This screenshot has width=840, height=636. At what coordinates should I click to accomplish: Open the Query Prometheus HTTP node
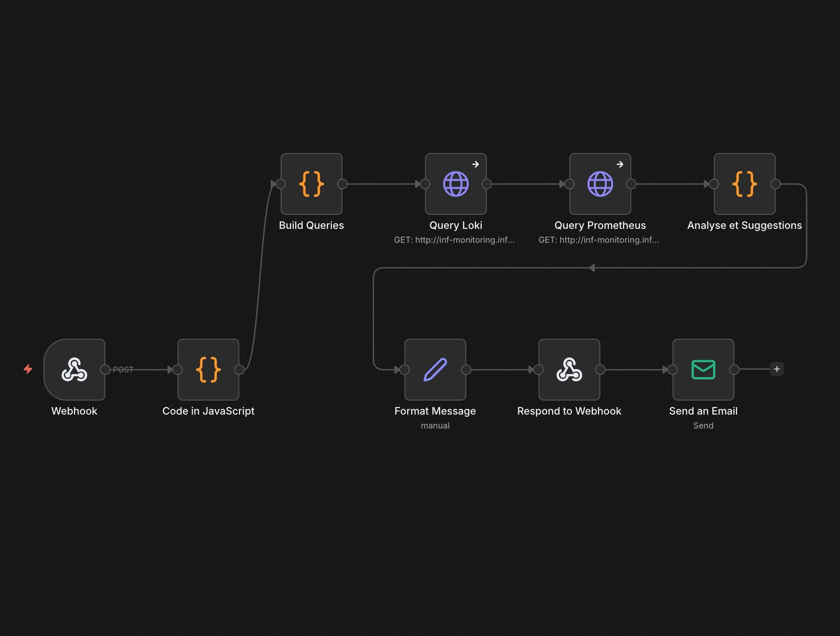(x=600, y=184)
